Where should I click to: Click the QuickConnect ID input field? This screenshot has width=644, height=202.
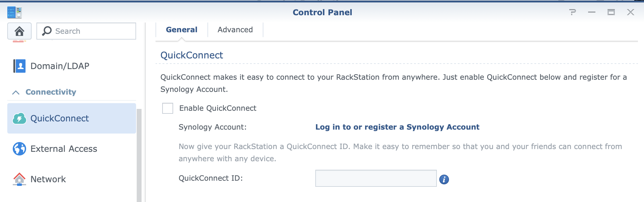tap(376, 178)
